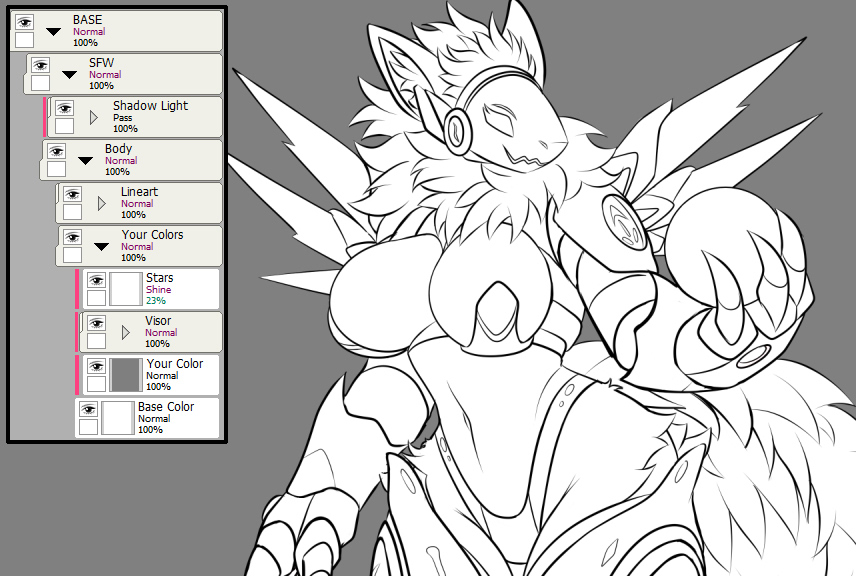Toggle the Visor folder eye icon
Viewport: 856px width, 576px height.
(97, 323)
